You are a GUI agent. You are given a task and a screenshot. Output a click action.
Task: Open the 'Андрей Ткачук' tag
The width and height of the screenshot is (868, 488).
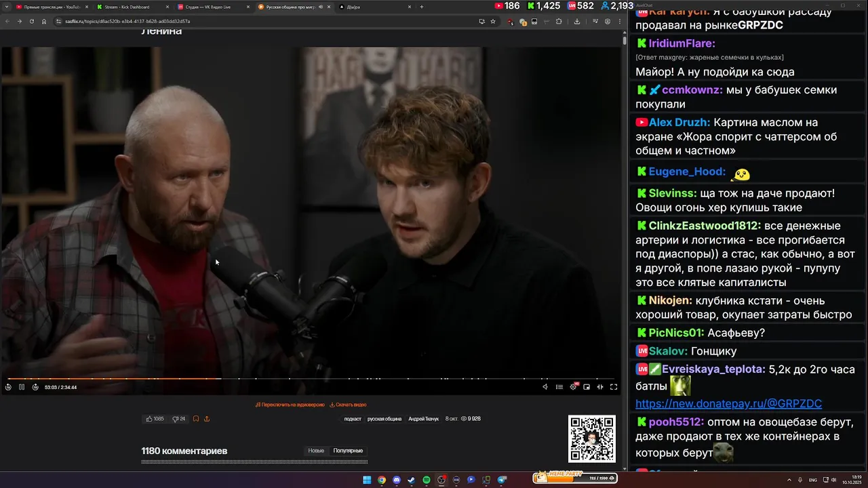tap(423, 419)
